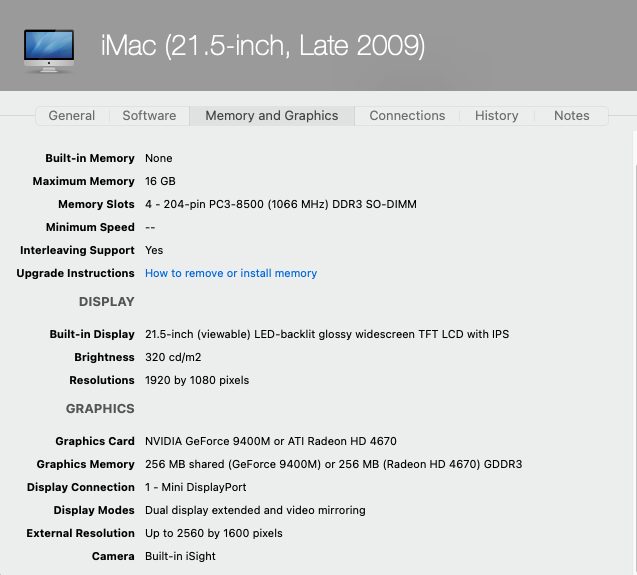
Task: Click the 'Brightness' label
Action: click(104, 357)
